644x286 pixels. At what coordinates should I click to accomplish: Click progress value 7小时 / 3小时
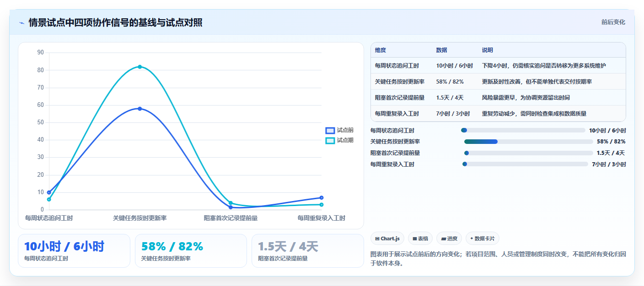(609, 164)
